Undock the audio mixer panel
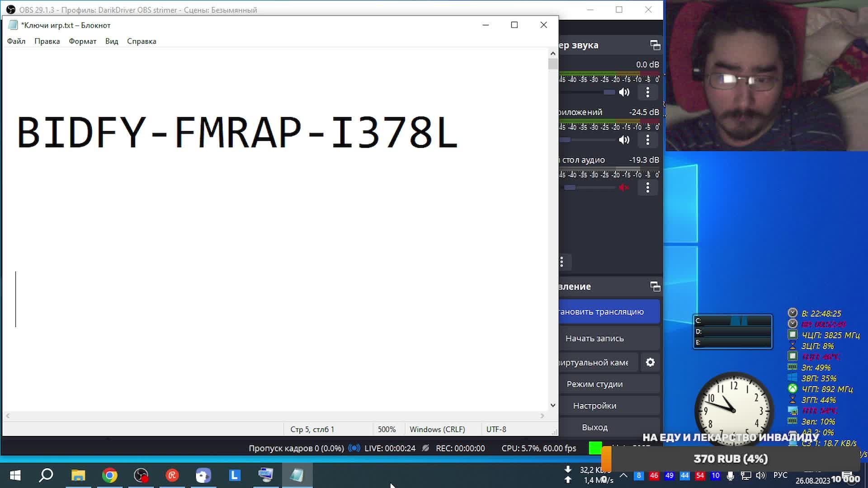This screenshot has height=488, width=868. 655,45
